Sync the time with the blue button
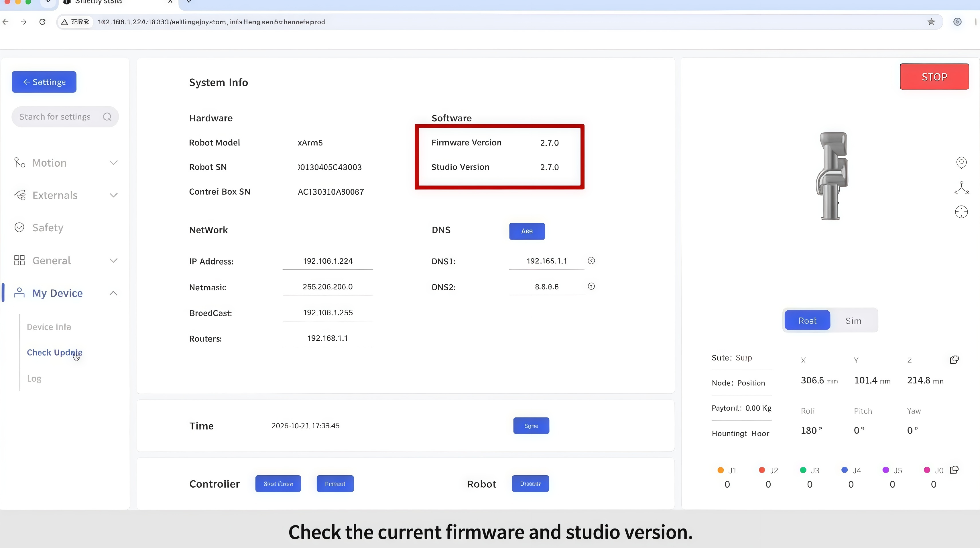Image resolution: width=980 pixels, height=548 pixels. (x=531, y=426)
